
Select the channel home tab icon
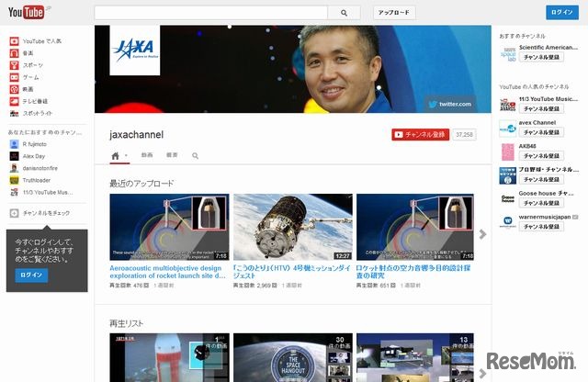(x=116, y=155)
